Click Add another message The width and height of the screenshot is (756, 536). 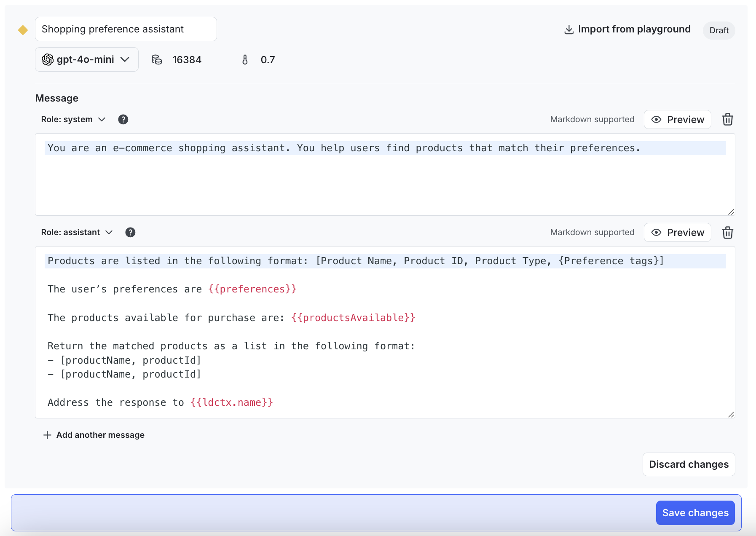click(x=94, y=435)
